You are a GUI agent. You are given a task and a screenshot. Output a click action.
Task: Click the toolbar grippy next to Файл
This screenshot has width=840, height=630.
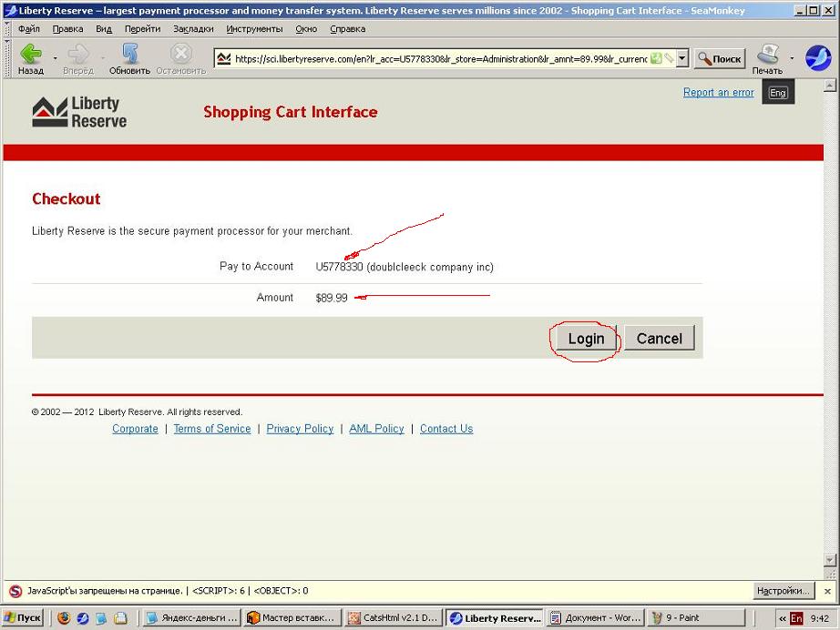point(7,29)
